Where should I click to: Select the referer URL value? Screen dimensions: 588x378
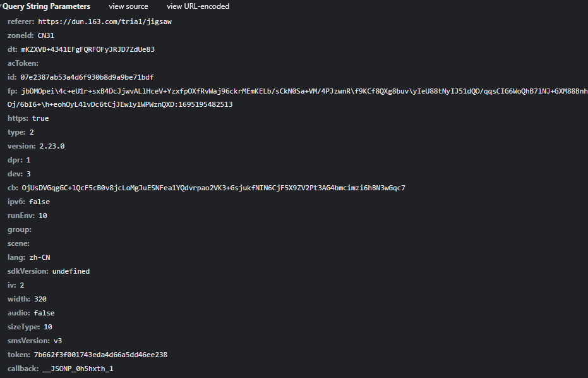tap(105, 21)
